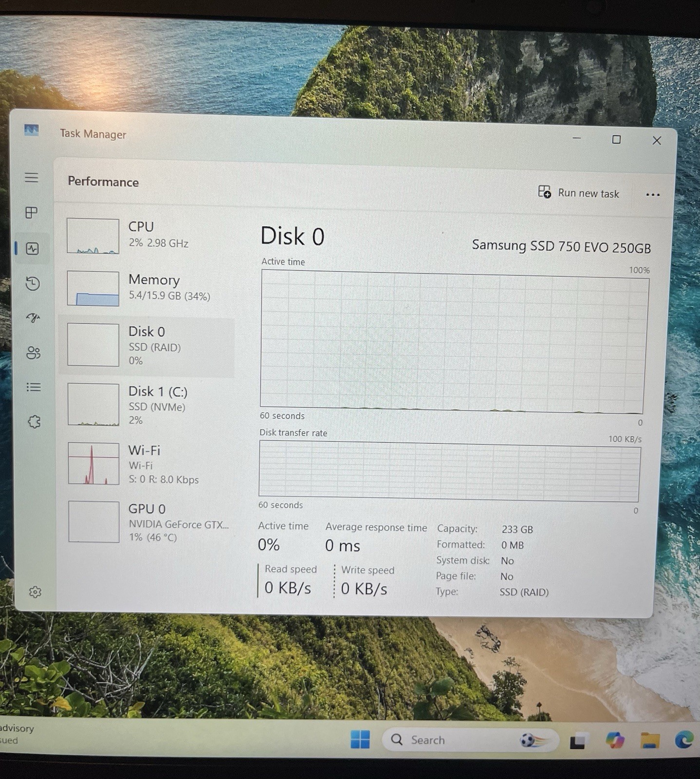Select the Performance page icon
This screenshot has width=700, height=779.
coord(33,249)
